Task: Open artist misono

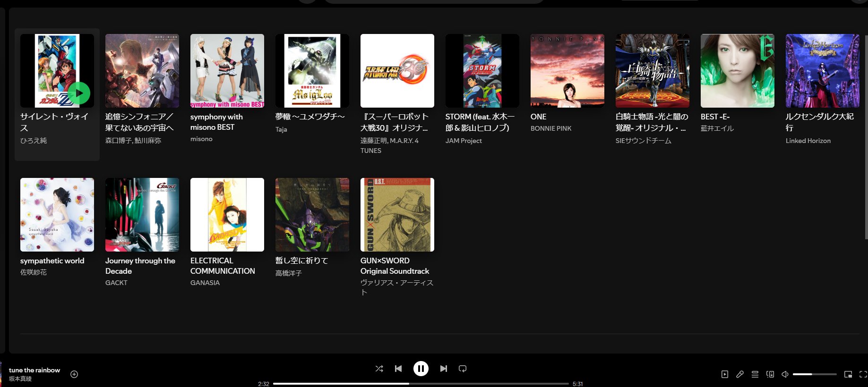Action: (x=201, y=139)
